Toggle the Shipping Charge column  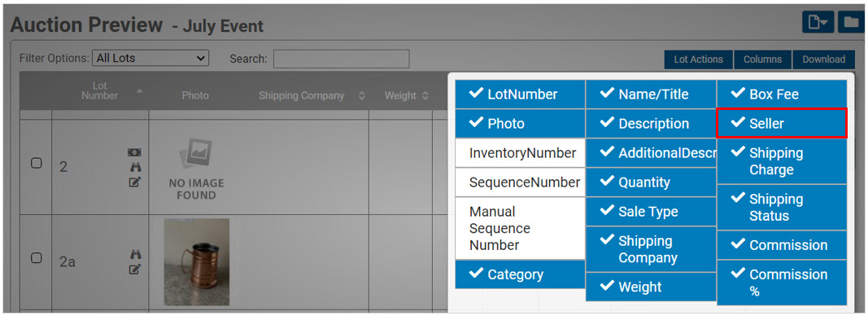[782, 161]
